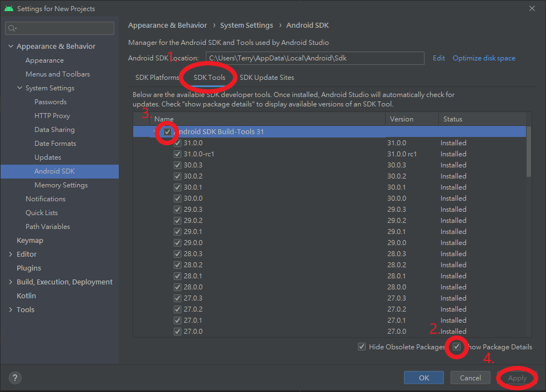Open Menus and Toolbars settings

click(58, 74)
